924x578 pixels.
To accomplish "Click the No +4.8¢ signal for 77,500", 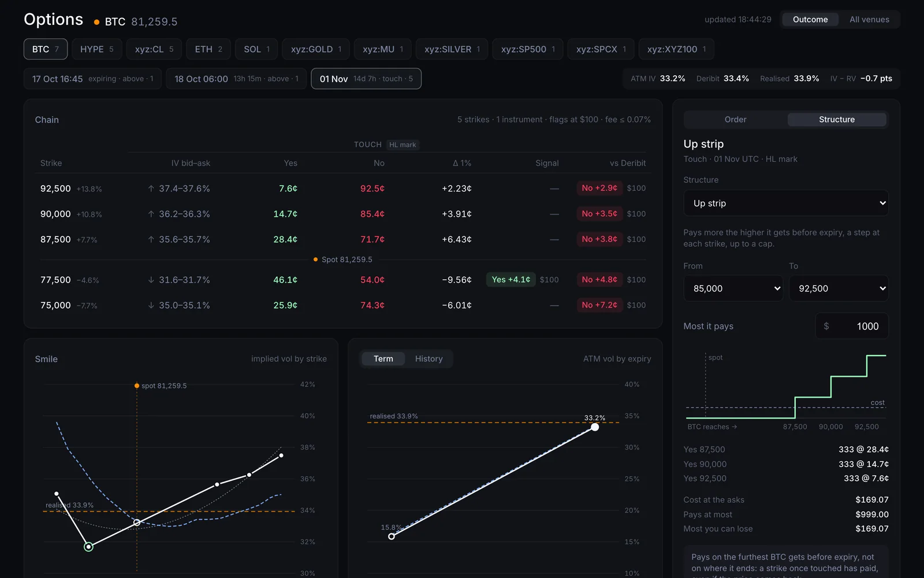I will [x=599, y=280].
